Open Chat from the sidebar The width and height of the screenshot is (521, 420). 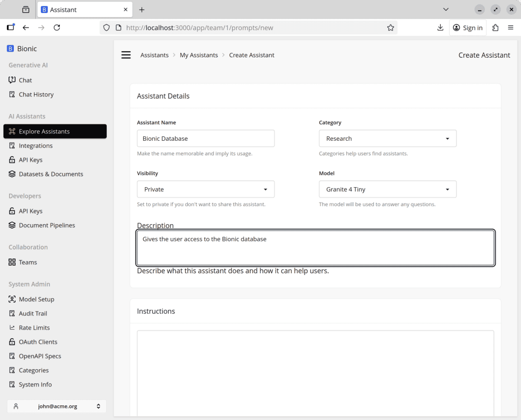point(25,80)
